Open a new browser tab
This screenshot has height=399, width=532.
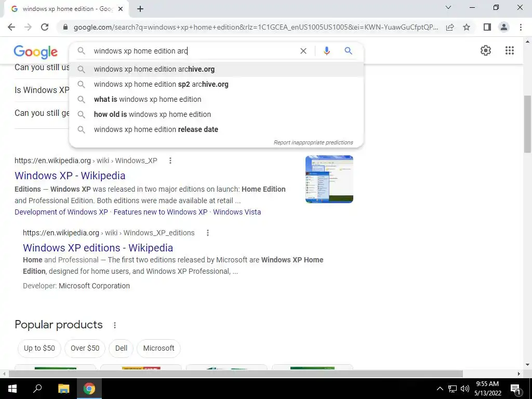tap(140, 9)
